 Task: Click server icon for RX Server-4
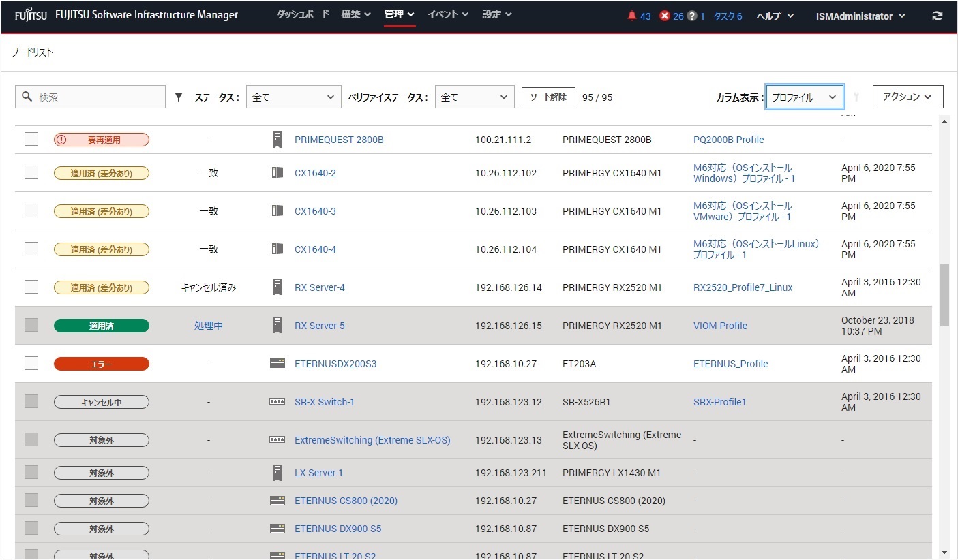click(277, 287)
